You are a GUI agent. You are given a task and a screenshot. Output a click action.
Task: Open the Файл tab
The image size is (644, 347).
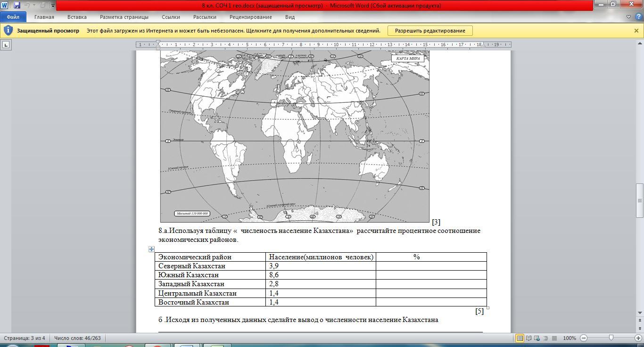(x=13, y=17)
